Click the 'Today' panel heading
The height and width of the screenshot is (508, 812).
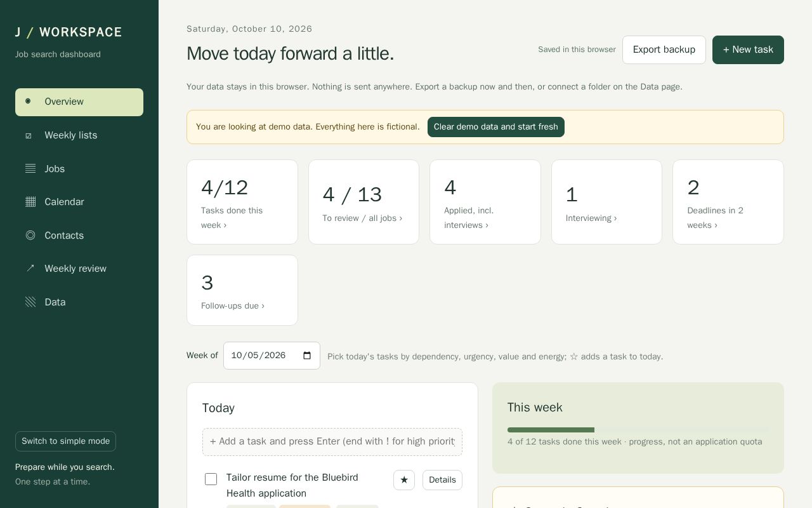pyautogui.click(x=218, y=408)
